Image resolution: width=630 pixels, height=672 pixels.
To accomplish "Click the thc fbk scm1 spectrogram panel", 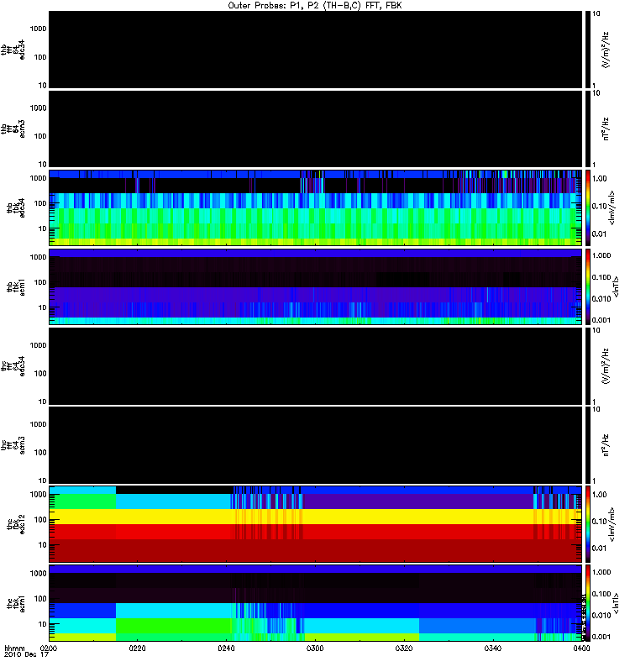I will [x=315, y=602].
